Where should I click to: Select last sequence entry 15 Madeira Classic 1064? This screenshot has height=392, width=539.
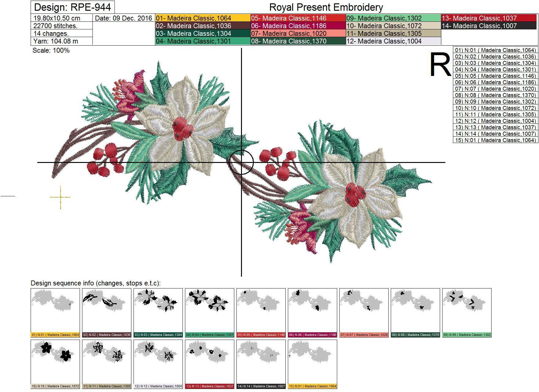pos(495,140)
